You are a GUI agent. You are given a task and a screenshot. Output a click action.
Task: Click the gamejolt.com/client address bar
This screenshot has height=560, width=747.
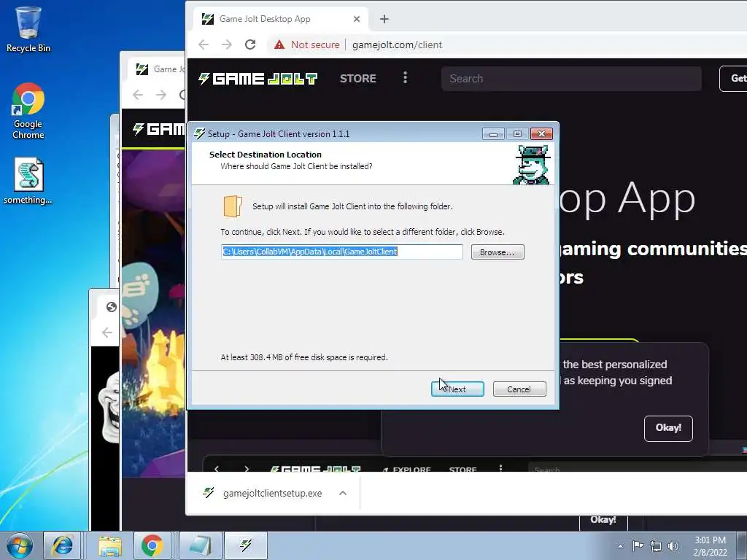pos(397,44)
